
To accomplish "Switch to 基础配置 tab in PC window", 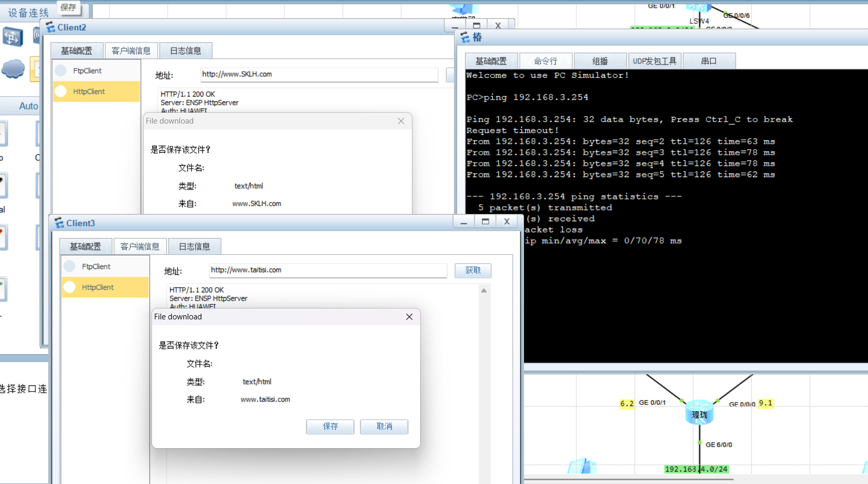I will [491, 61].
